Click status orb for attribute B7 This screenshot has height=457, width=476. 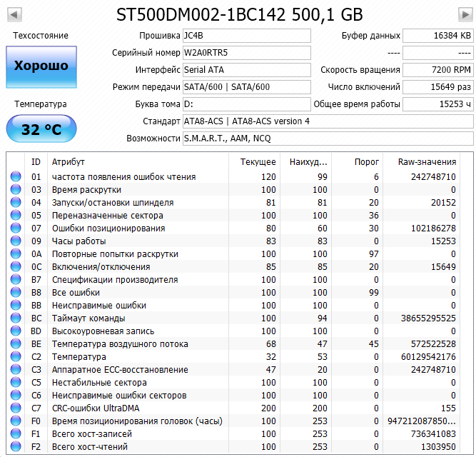[16, 279]
